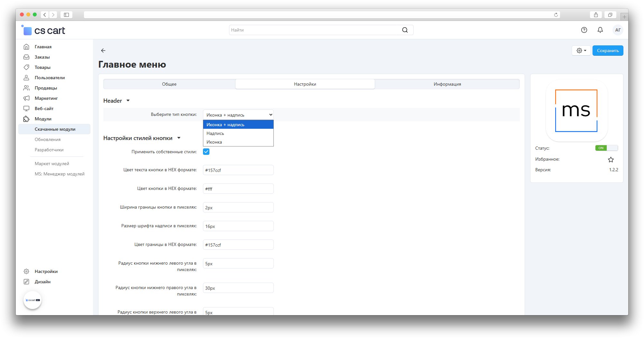
Task: Click the CS-Cart logo in header
Action: click(x=43, y=31)
